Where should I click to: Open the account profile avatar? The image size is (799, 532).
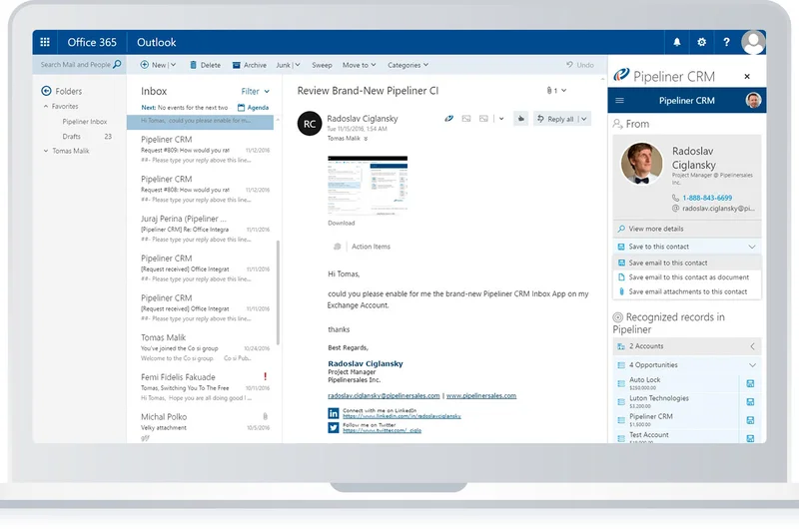click(753, 42)
